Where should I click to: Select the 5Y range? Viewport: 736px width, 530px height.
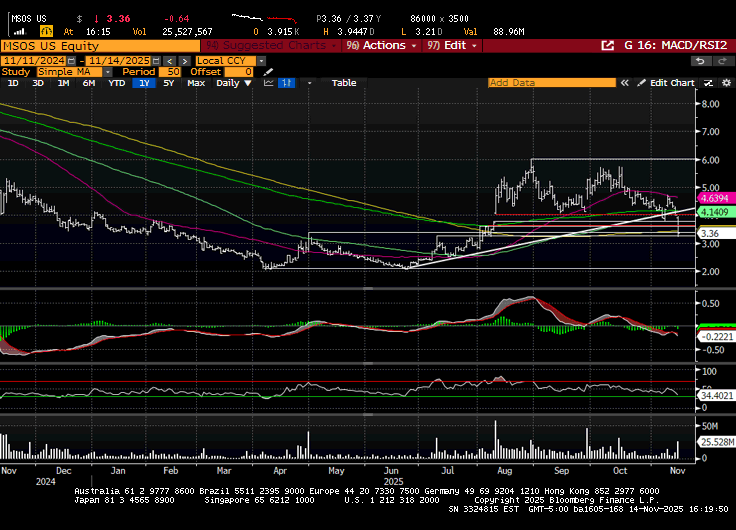point(169,83)
